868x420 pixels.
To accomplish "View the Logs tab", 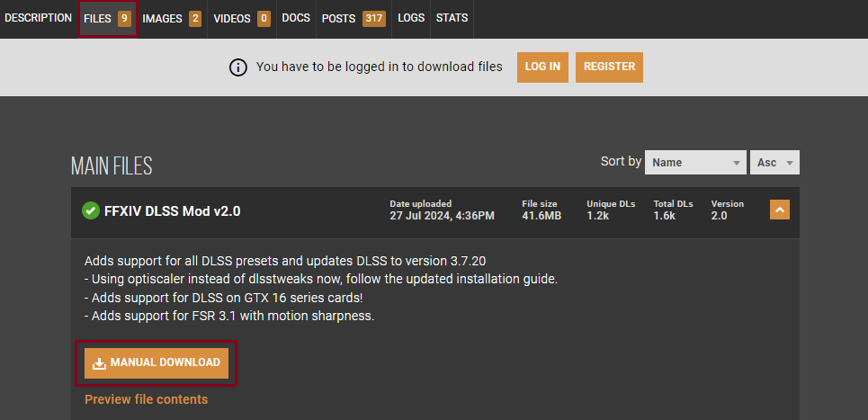I will click(411, 18).
